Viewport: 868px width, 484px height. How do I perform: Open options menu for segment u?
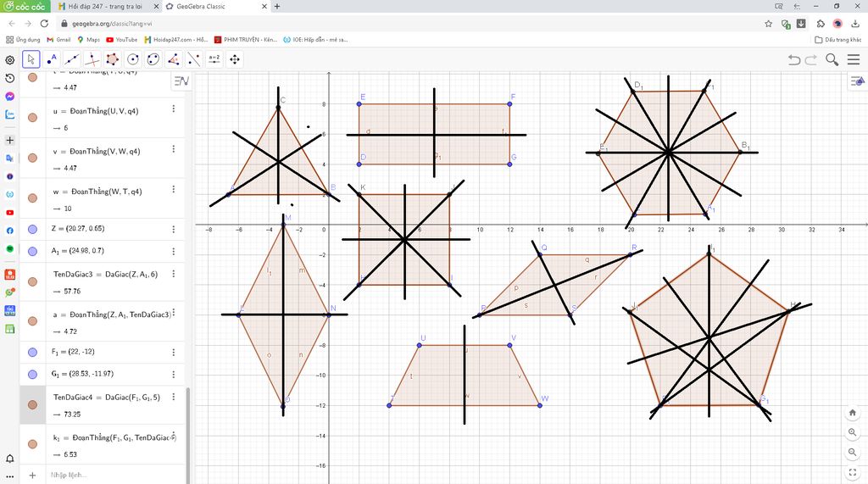pyautogui.click(x=173, y=109)
